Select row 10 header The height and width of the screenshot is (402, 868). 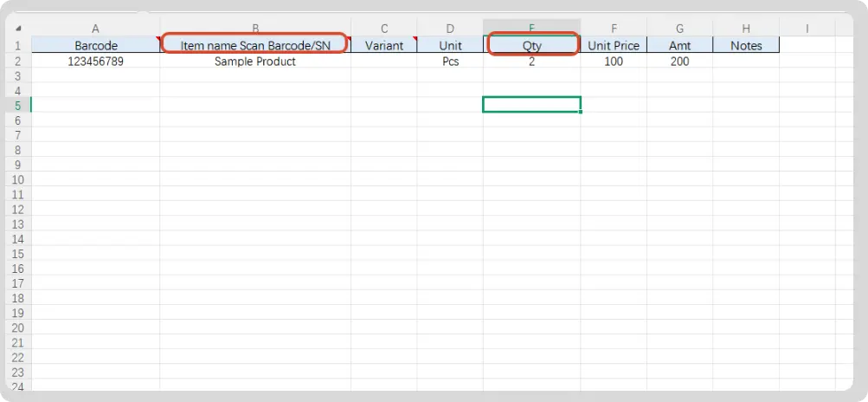point(17,179)
